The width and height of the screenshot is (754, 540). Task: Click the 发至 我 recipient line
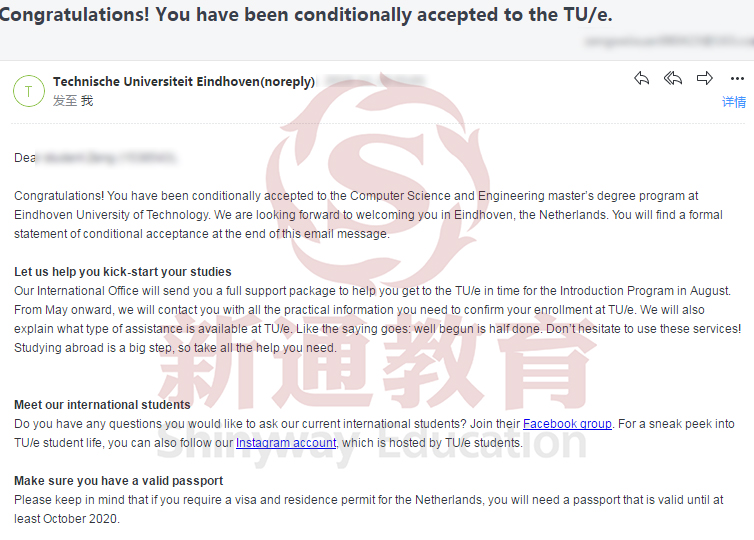pyautogui.click(x=73, y=101)
